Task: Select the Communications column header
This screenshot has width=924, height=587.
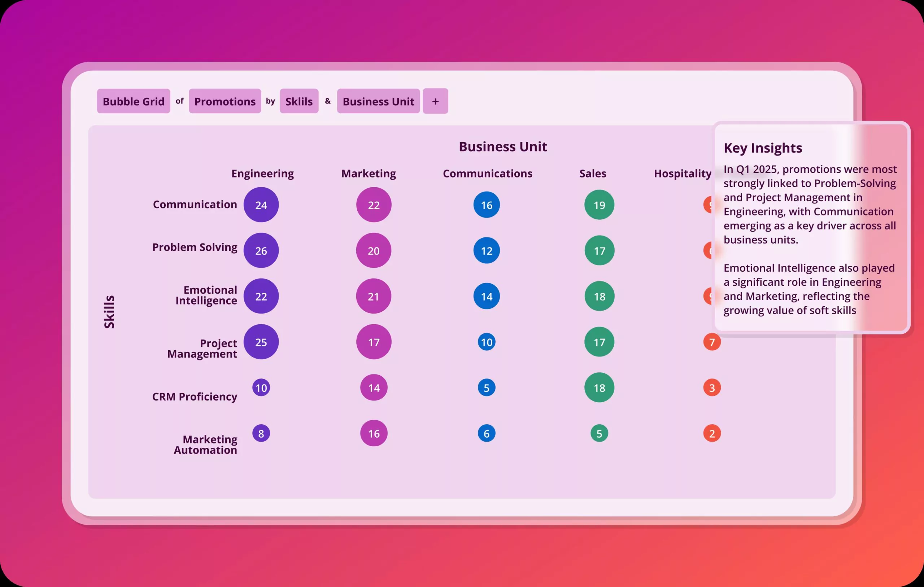Action: click(x=487, y=174)
